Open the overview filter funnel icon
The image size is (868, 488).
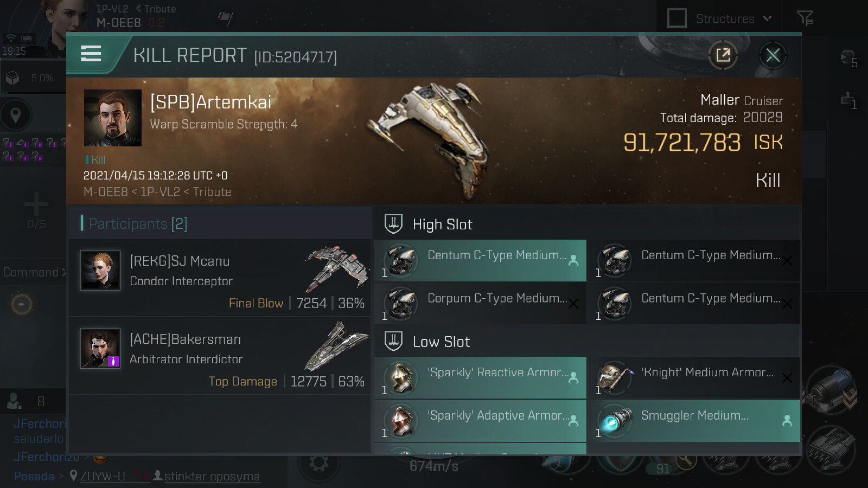[805, 18]
